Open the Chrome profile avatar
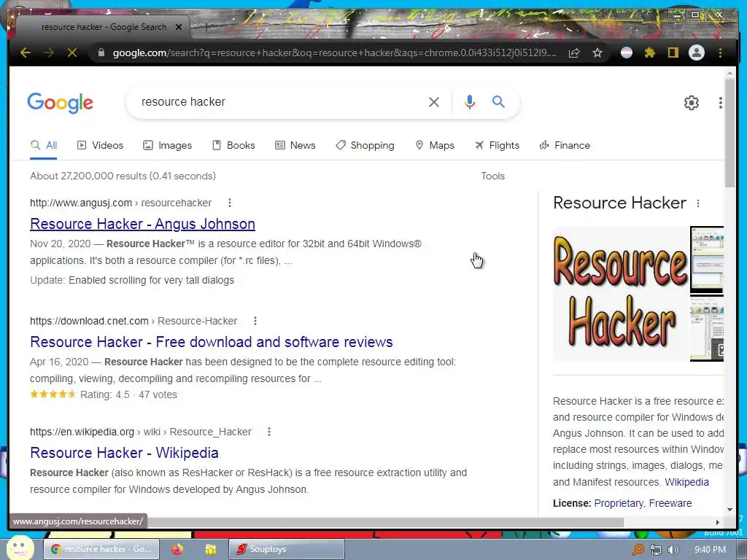Image resolution: width=747 pixels, height=560 pixels. point(697,52)
